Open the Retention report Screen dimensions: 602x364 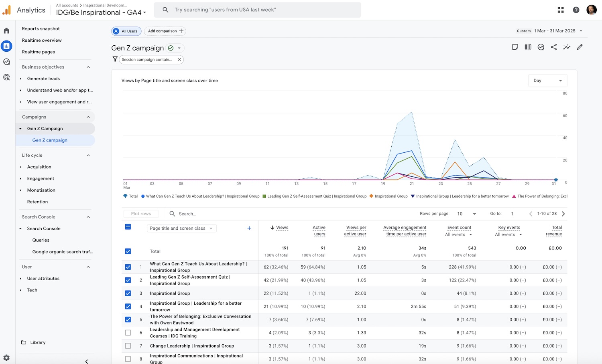pos(37,202)
